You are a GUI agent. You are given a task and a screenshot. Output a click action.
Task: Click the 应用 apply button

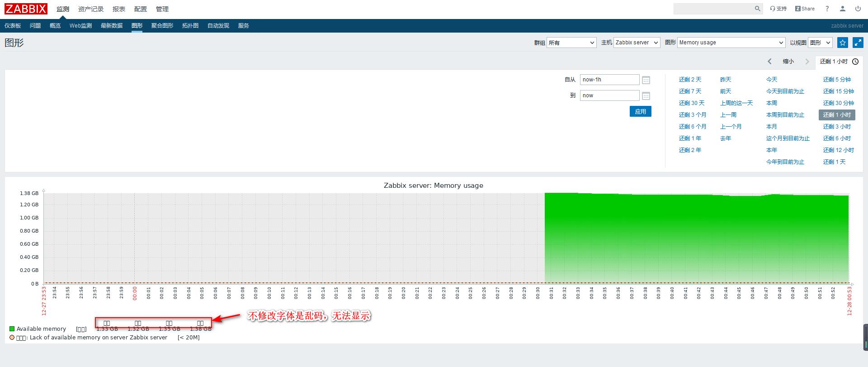coord(641,111)
